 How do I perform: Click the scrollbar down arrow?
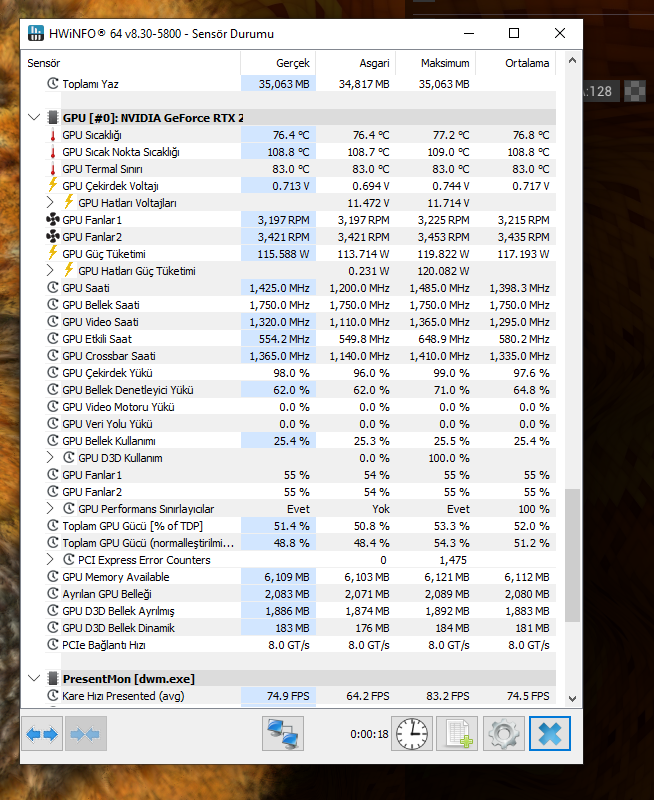pos(572,698)
